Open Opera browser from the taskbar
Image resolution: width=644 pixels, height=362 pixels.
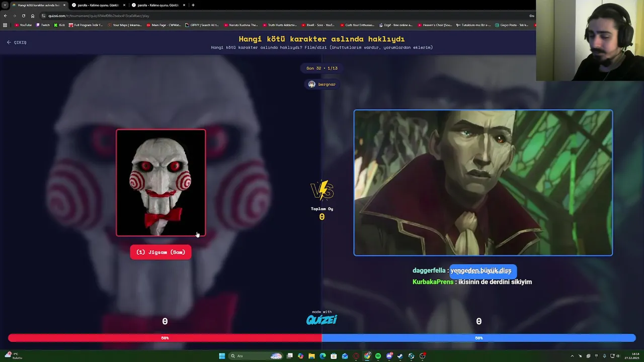356,356
